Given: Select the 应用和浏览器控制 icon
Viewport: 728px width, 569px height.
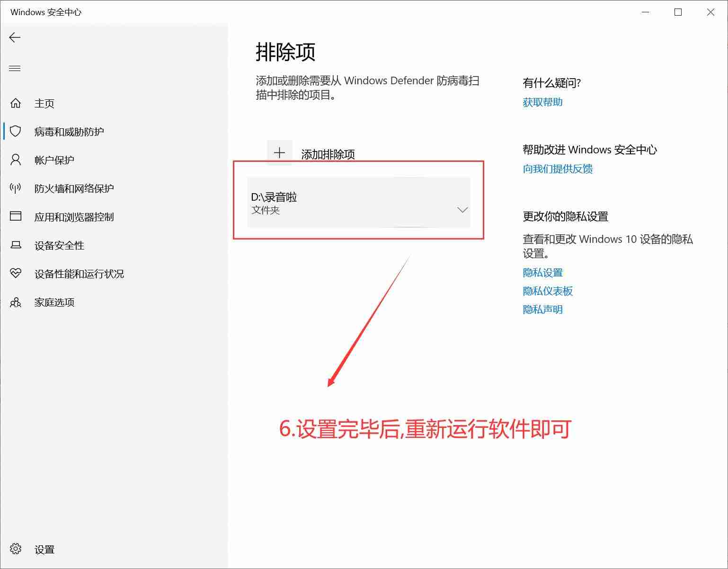Looking at the screenshot, I should (16, 217).
